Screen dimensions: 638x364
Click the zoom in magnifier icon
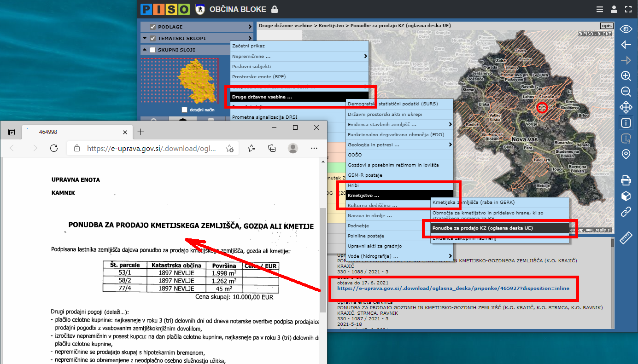(x=626, y=76)
